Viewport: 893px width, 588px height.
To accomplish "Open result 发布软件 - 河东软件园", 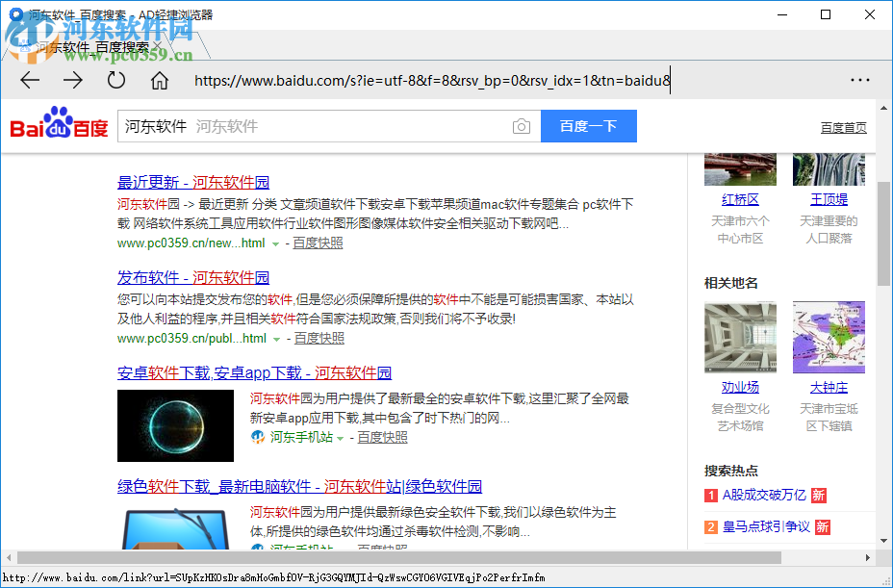I will 193,277.
